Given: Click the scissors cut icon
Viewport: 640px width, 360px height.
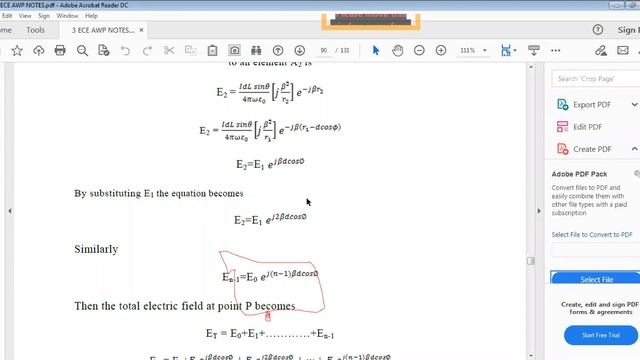Looking at the screenshot, I should click(169, 50).
